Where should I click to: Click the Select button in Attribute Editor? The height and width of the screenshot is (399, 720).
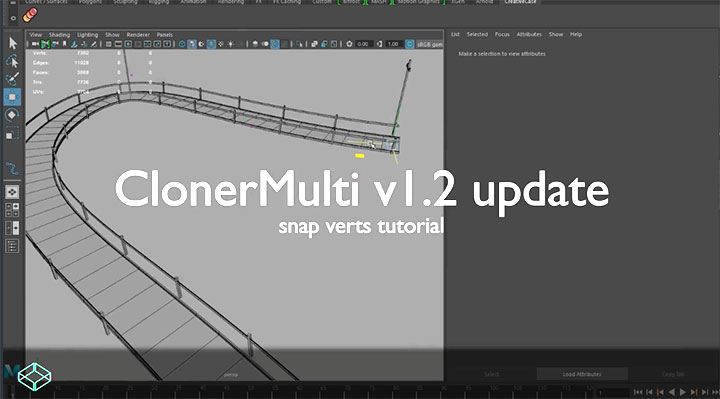(x=491, y=374)
